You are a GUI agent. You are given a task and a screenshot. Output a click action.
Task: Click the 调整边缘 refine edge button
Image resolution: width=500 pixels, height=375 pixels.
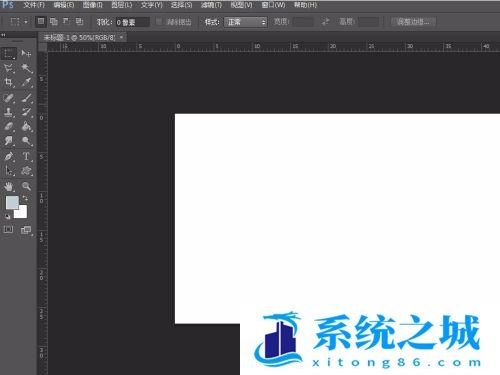pos(413,22)
